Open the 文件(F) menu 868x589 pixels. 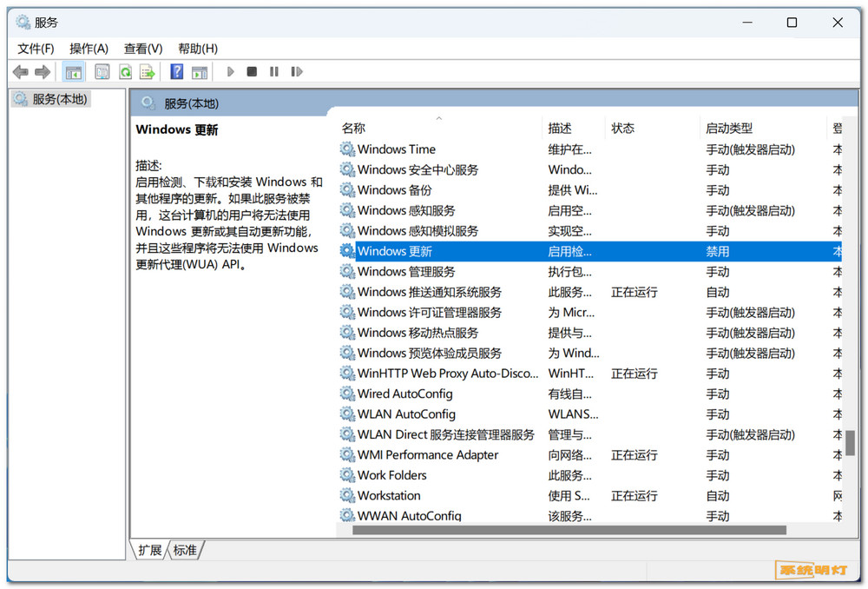[36, 48]
